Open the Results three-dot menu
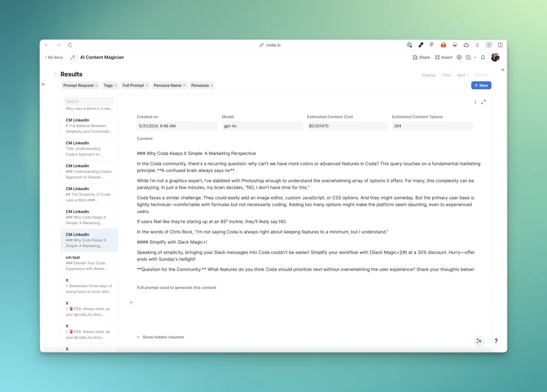The width and height of the screenshot is (547, 392). [x=55, y=74]
